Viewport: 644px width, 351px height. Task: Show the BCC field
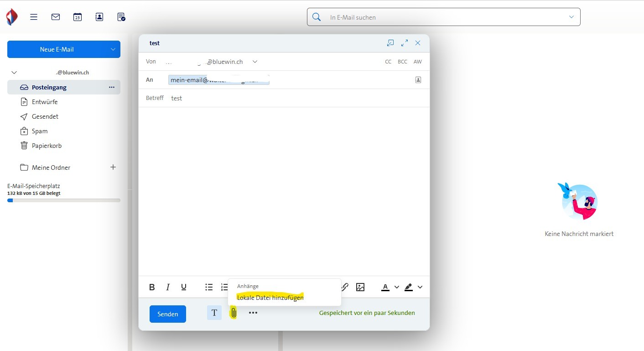tap(402, 62)
